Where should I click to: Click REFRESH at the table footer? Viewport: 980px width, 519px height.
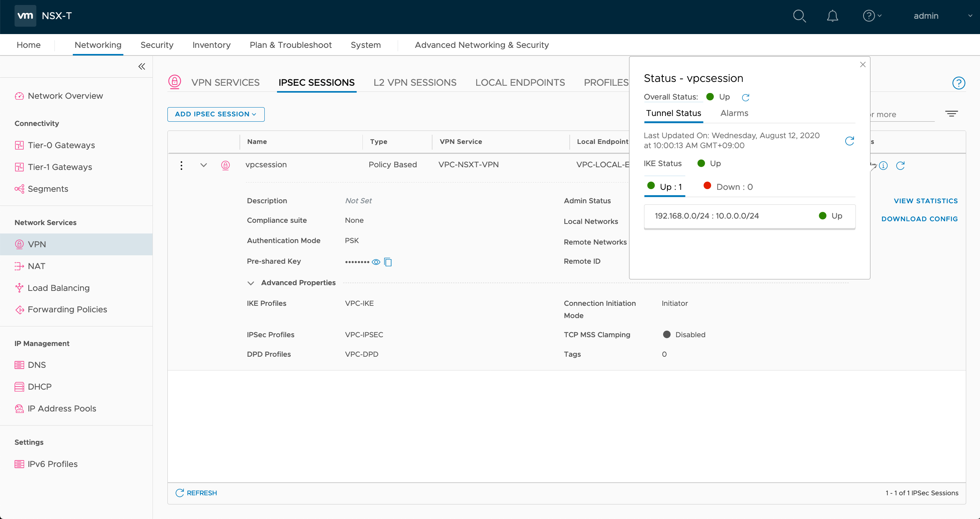pos(196,493)
